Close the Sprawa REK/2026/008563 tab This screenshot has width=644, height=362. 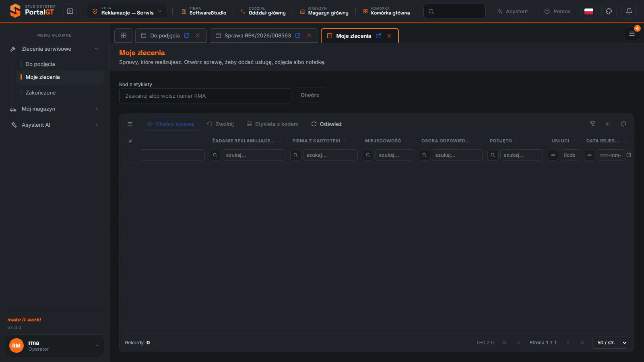click(309, 35)
